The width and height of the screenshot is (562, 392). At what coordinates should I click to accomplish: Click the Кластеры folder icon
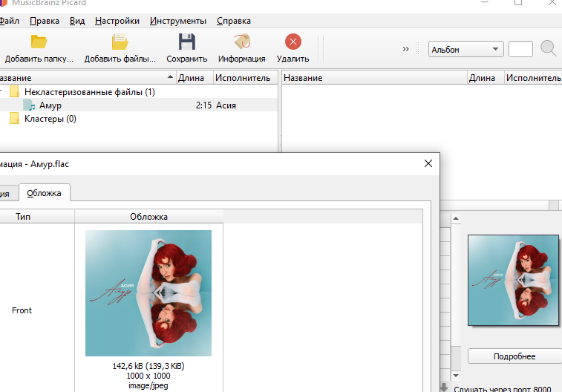(14, 118)
